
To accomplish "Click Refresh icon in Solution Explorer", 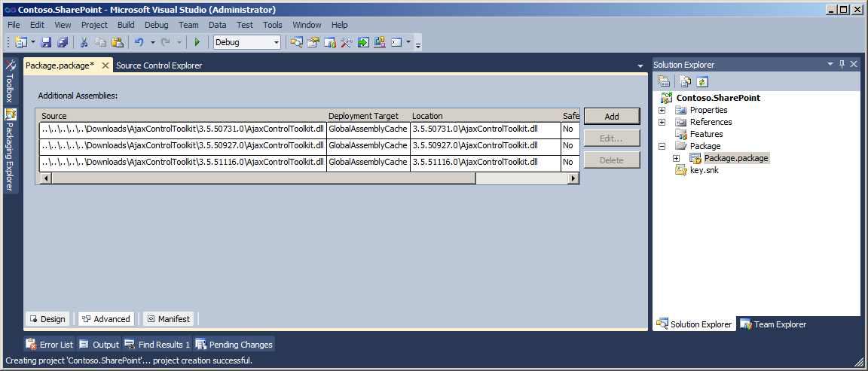I will pos(702,82).
